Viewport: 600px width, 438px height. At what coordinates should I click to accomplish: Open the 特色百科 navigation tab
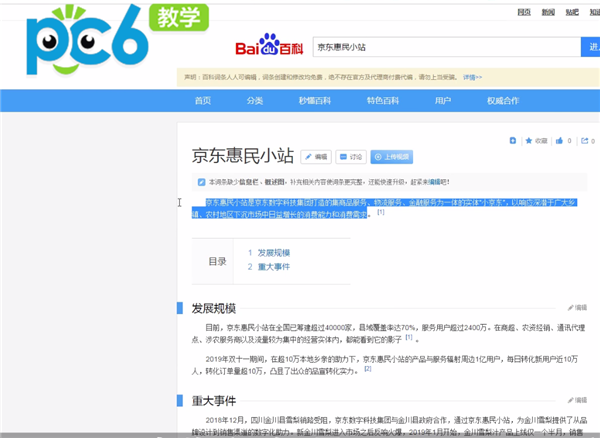[x=383, y=101]
